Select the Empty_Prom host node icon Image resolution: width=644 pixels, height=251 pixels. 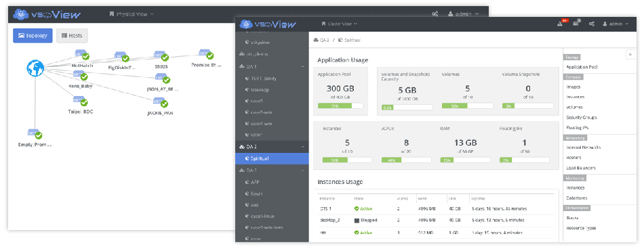35,134
